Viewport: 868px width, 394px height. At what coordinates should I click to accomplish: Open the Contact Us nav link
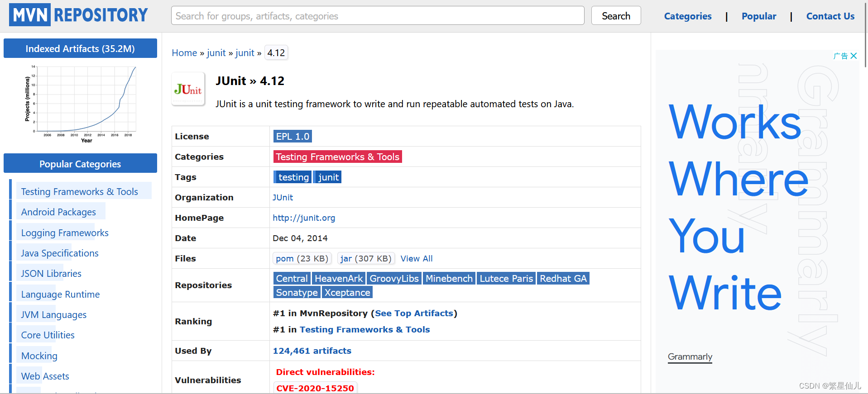[x=830, y=16]
